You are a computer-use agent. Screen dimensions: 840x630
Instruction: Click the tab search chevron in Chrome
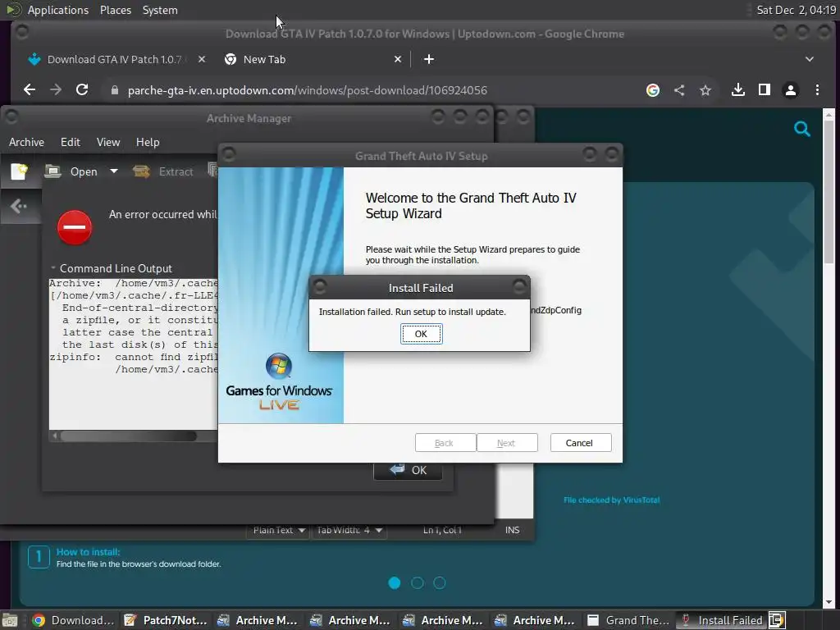pyautogui.click(x=809, y=59)
